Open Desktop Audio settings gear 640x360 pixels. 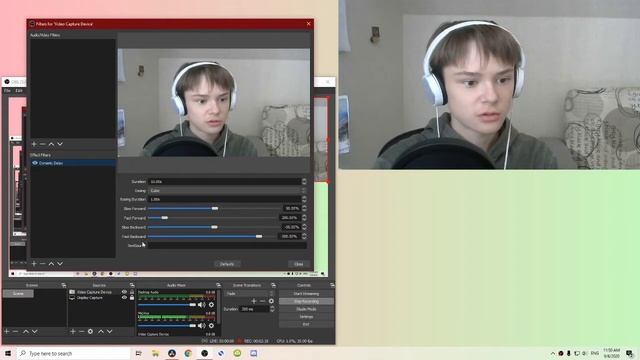(211, 304)
